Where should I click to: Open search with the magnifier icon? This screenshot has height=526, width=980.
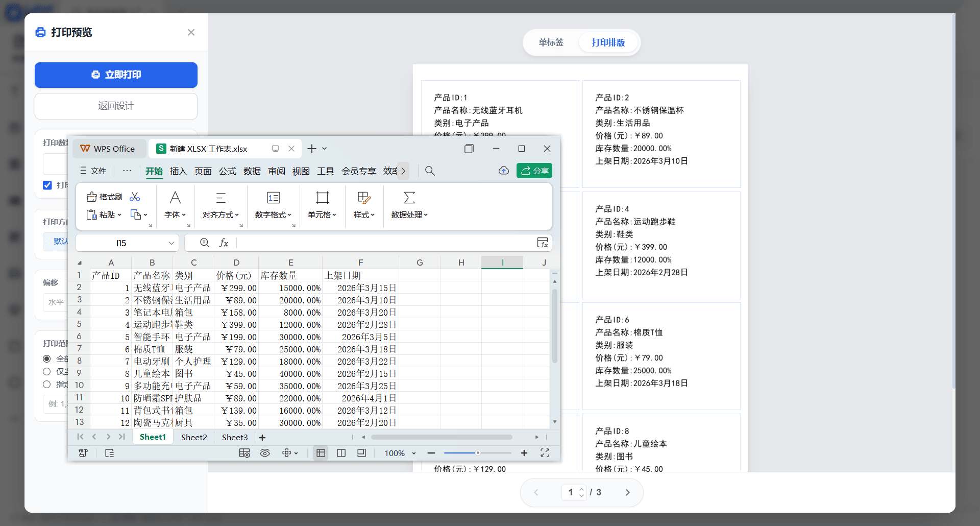coord(430,171)
